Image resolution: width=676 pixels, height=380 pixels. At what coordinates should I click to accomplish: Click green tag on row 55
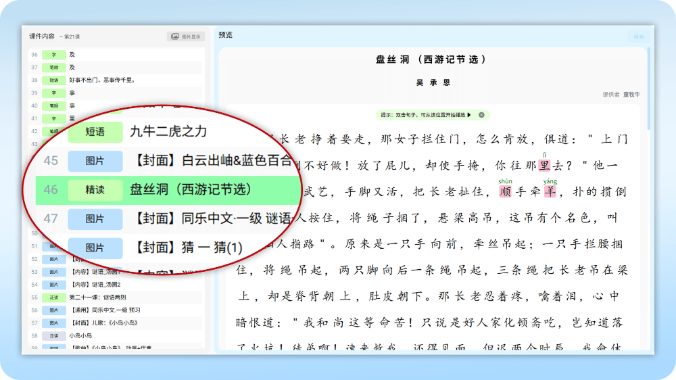[54, 298]
